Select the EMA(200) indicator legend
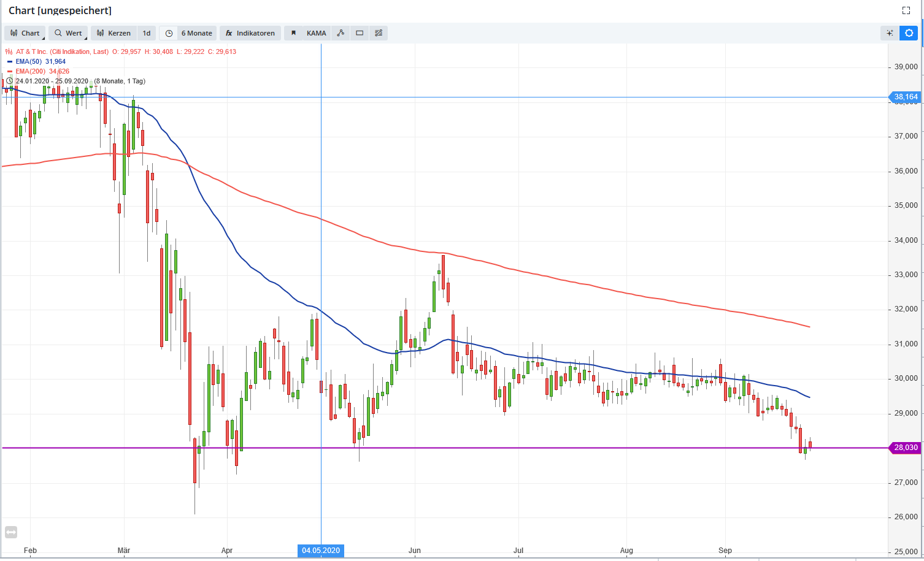Viewport: 924px width, 561px height. coord(42,71)
